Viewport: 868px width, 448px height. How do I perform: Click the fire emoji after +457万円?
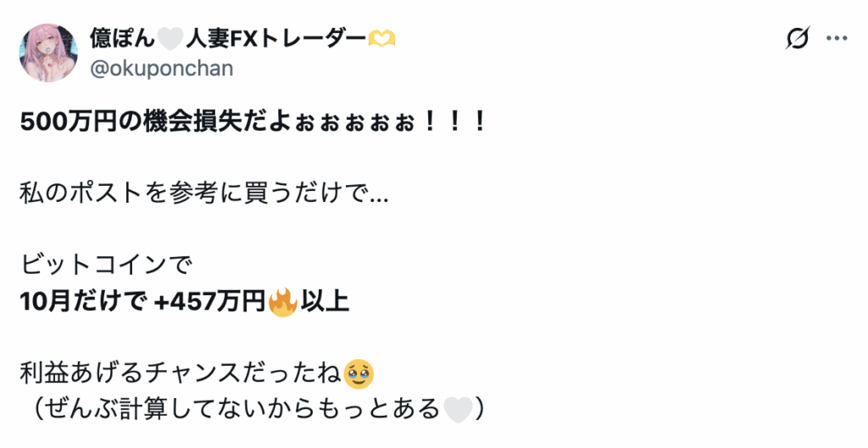(283, 302)
